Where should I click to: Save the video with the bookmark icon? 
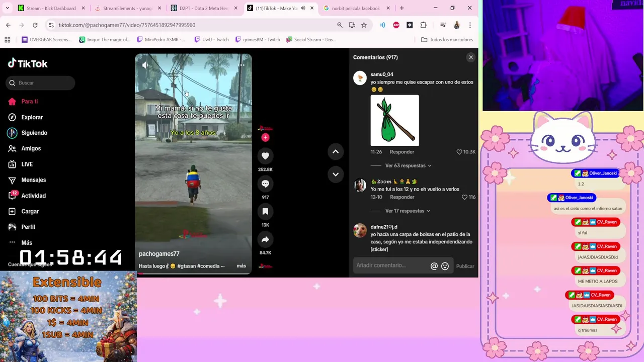pos(265,211)
